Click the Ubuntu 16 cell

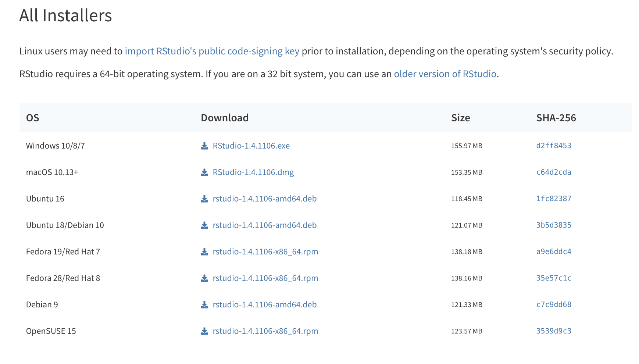(x=45, y=199)
